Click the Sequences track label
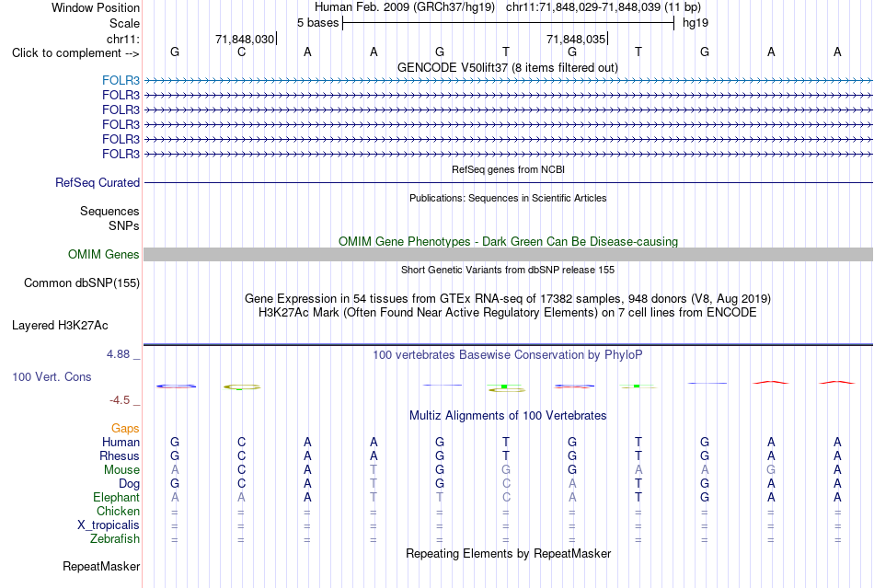The height and width of the screenshot is (588, 874). tap(109, 212)
